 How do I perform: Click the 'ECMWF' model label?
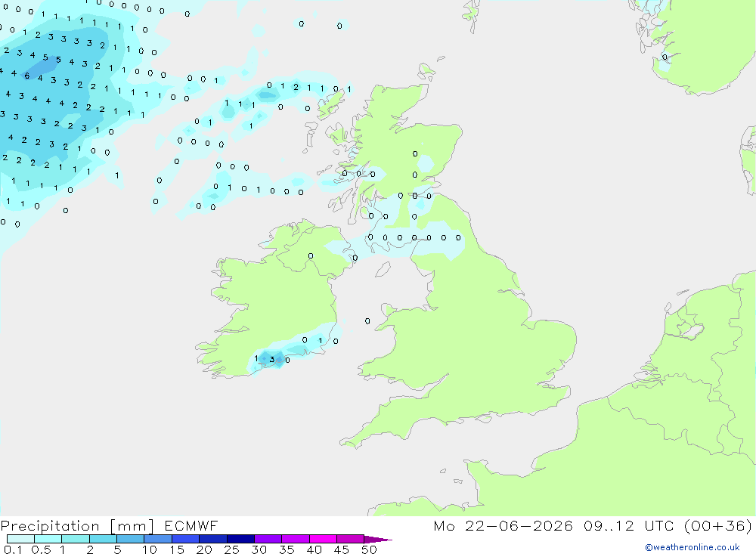(191, 526)
